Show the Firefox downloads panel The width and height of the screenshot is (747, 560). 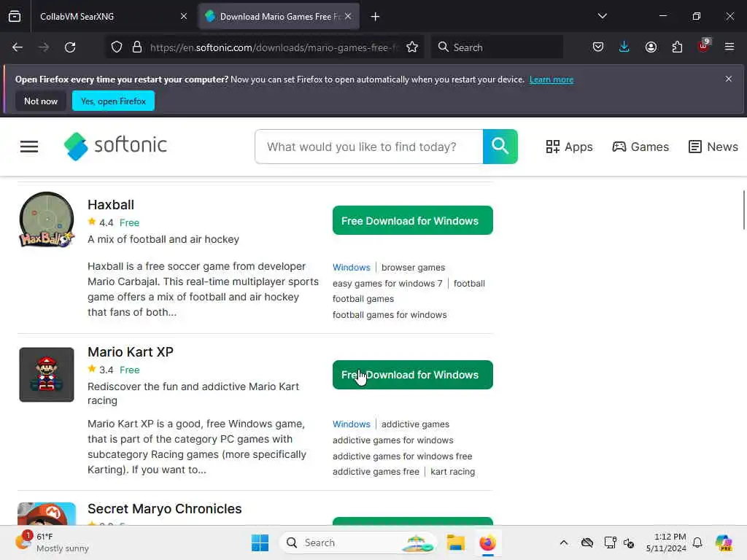coord(624,47)
